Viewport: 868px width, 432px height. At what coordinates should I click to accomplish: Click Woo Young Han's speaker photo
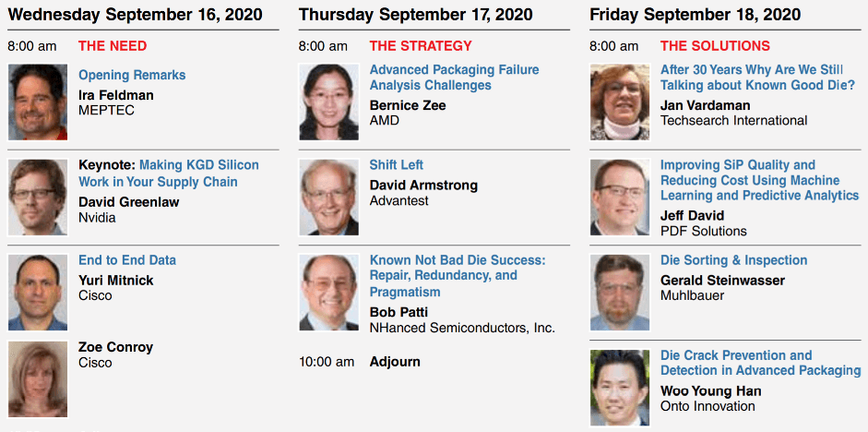pos(620,387)
